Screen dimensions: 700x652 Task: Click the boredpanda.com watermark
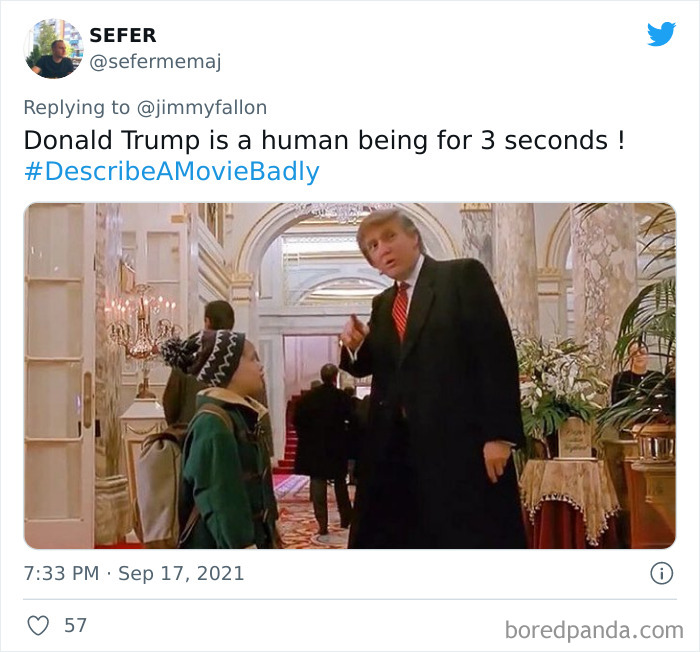pos(594,630)
